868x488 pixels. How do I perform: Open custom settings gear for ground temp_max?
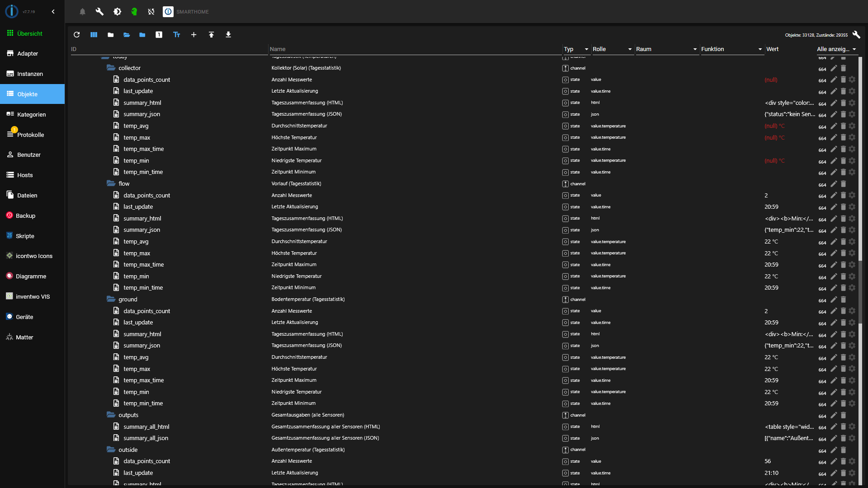[x=852, y=369]
